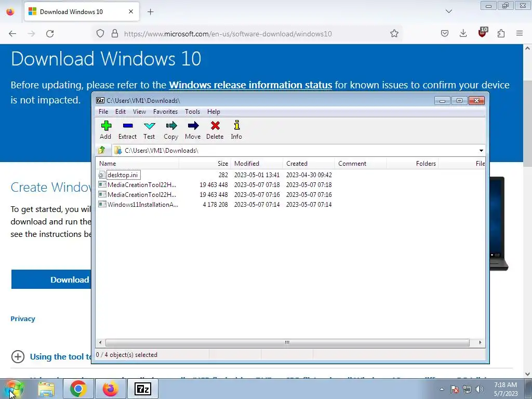This screenshot has height=399, width=532.
Task: Open the Favorites menu
Action: (165, 112)
